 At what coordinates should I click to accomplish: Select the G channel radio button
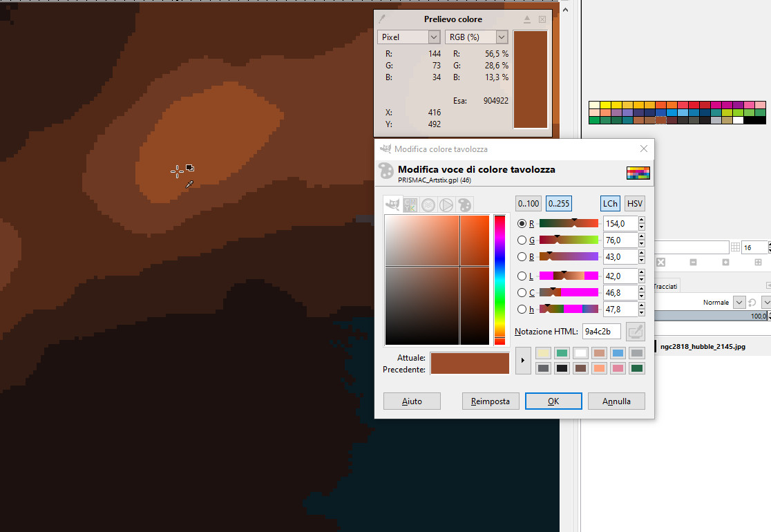click(522, 240)
